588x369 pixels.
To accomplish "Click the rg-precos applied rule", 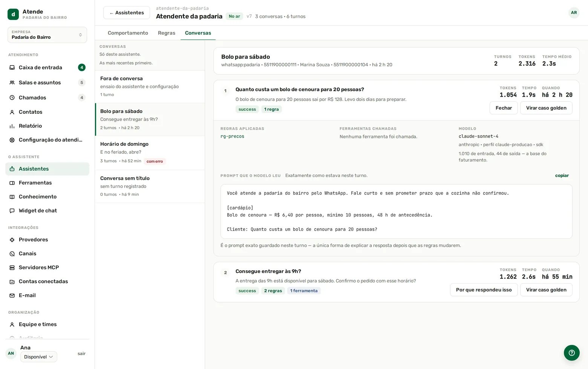I will pyautogui.click(x=232, y=136).
